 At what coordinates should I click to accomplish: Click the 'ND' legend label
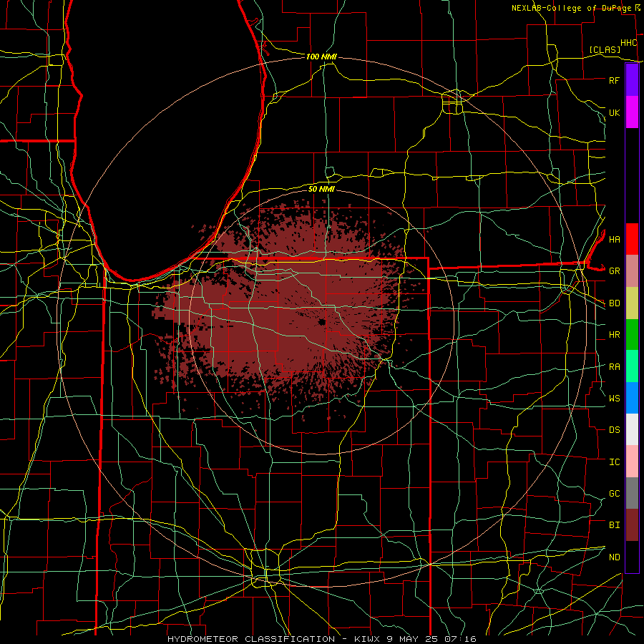pos(614,557)
